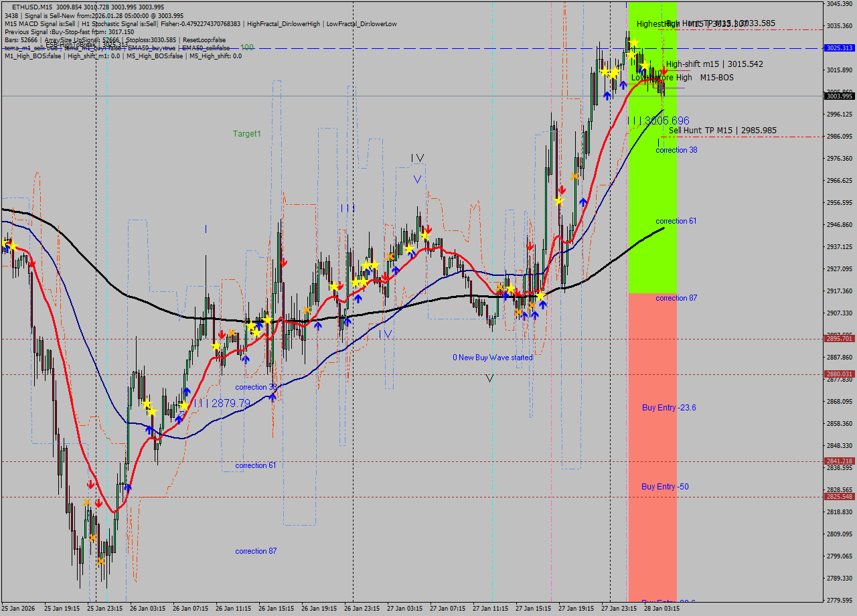Click the topmost yellow star near the chart high
Screen dimensions: 857x616
point(633,43)
